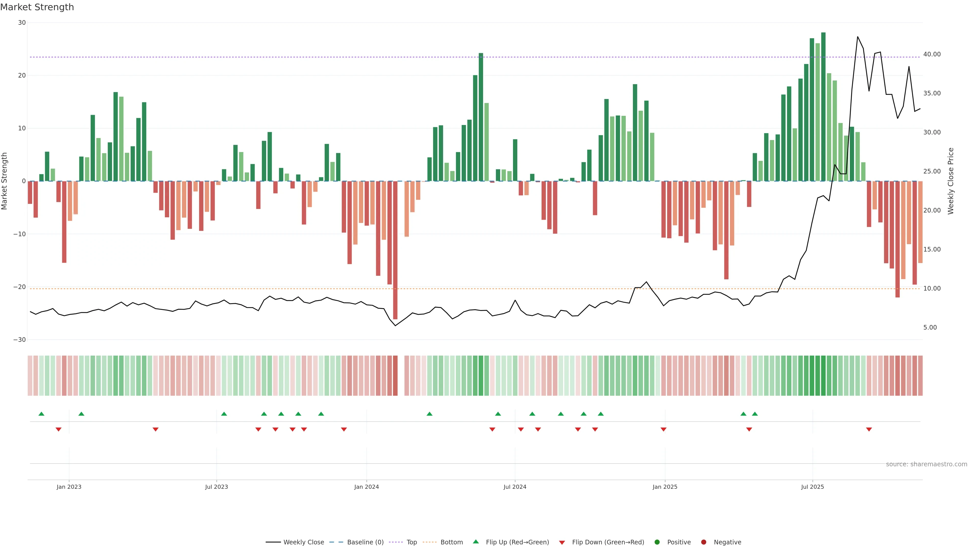Screen dimensions: 980x551
Task: Click the red Negative circle legend icon
Action: (703, 542)
